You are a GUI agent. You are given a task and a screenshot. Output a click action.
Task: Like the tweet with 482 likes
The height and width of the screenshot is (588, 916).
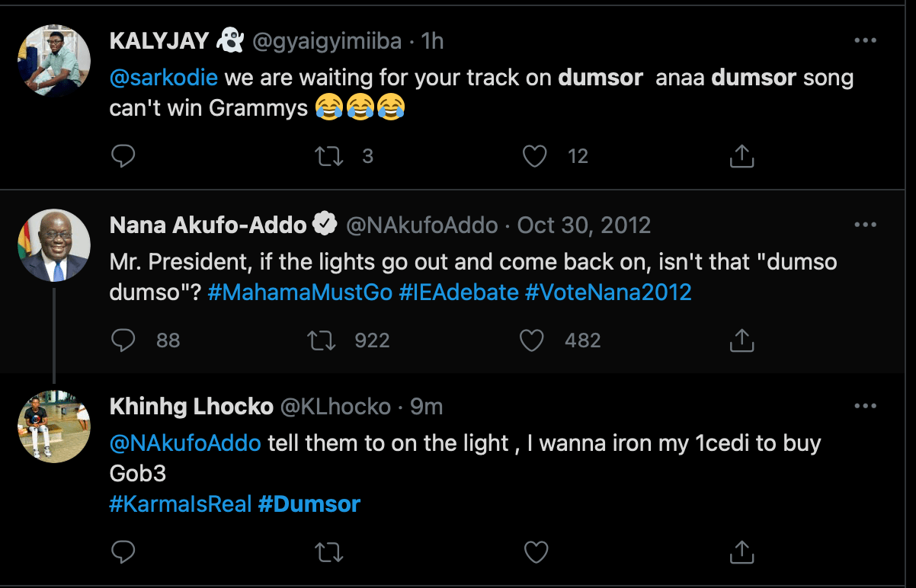pyautogui.click(x=532, y=340)
